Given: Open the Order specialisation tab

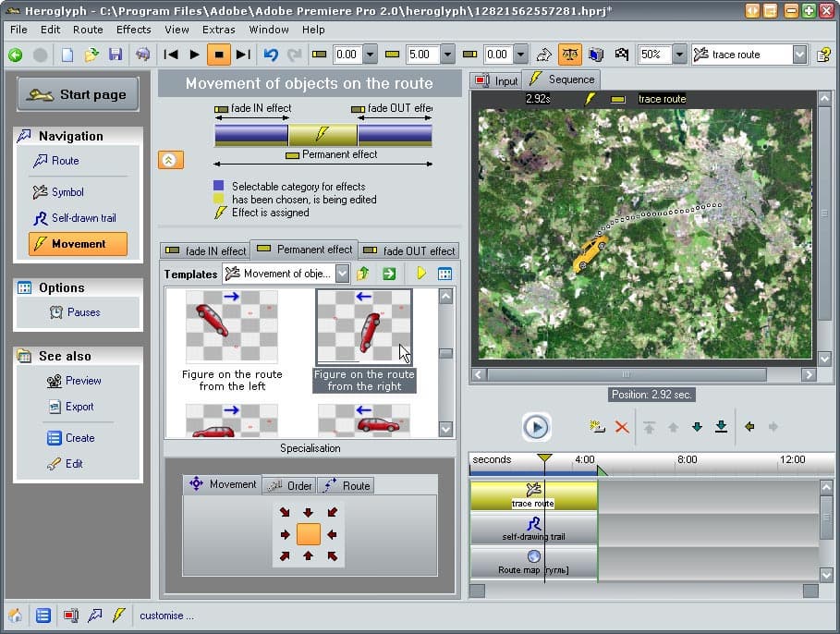Looking at the screenshot, I should pos(290,485).
